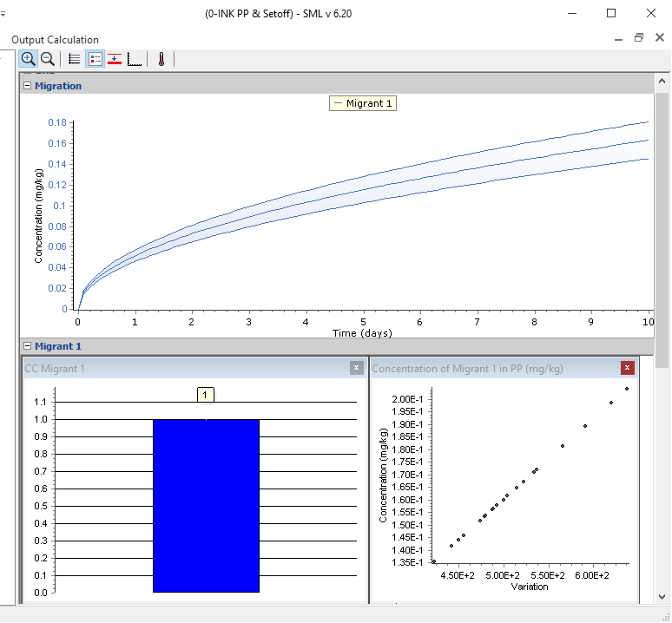672x623 pixels.
Task: Click the Migrant 1 section header text
Action: coord(58,346)
